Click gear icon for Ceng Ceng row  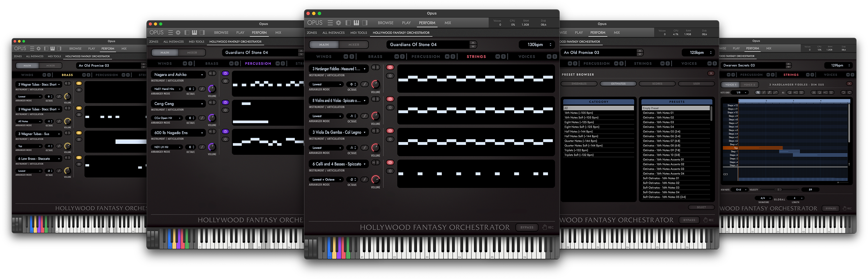(225, 110)
